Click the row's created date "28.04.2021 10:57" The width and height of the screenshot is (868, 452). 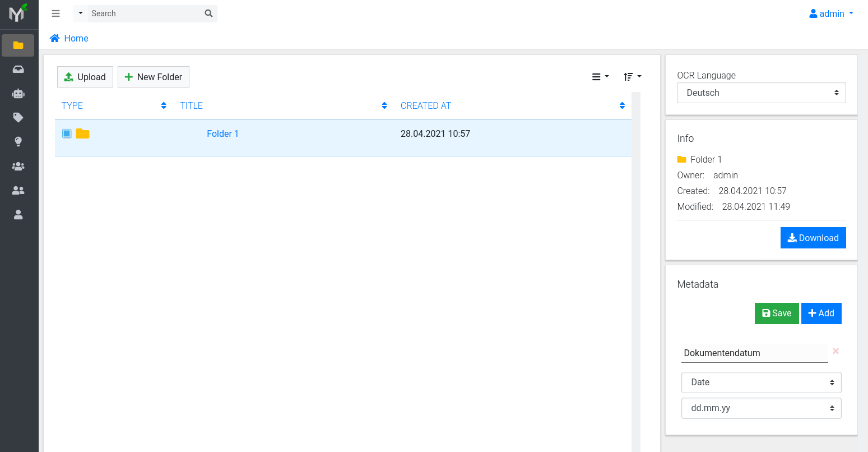(x=435, y=133)
